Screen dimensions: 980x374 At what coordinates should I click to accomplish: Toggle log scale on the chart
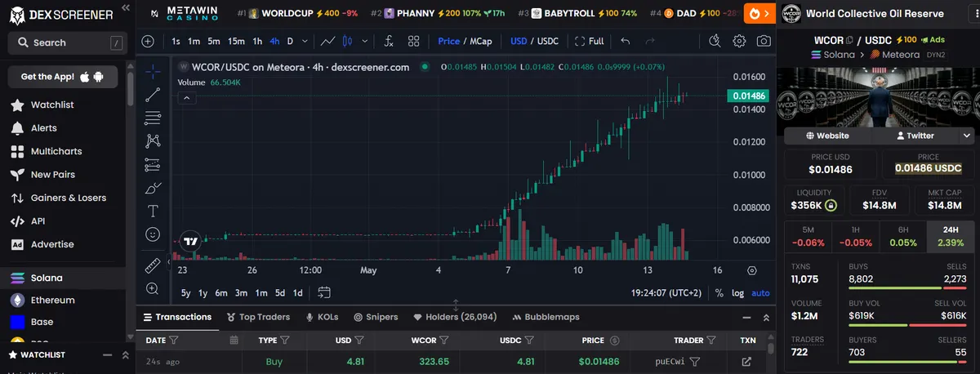click(x=737, y=292)
